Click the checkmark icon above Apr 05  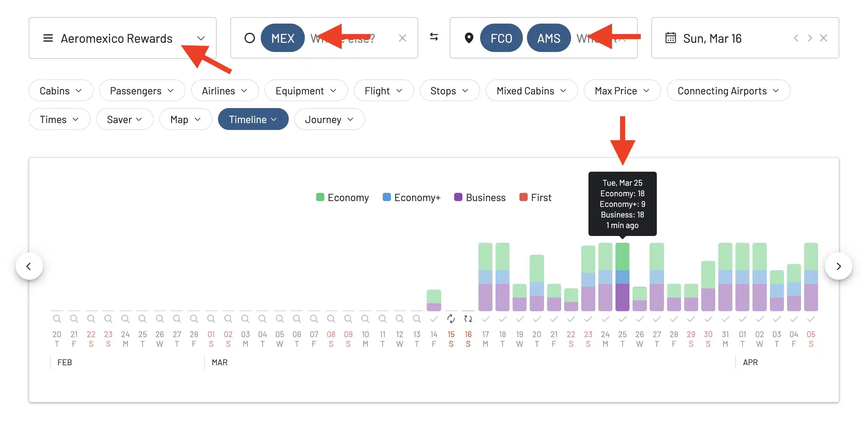(x=811, y=319)
